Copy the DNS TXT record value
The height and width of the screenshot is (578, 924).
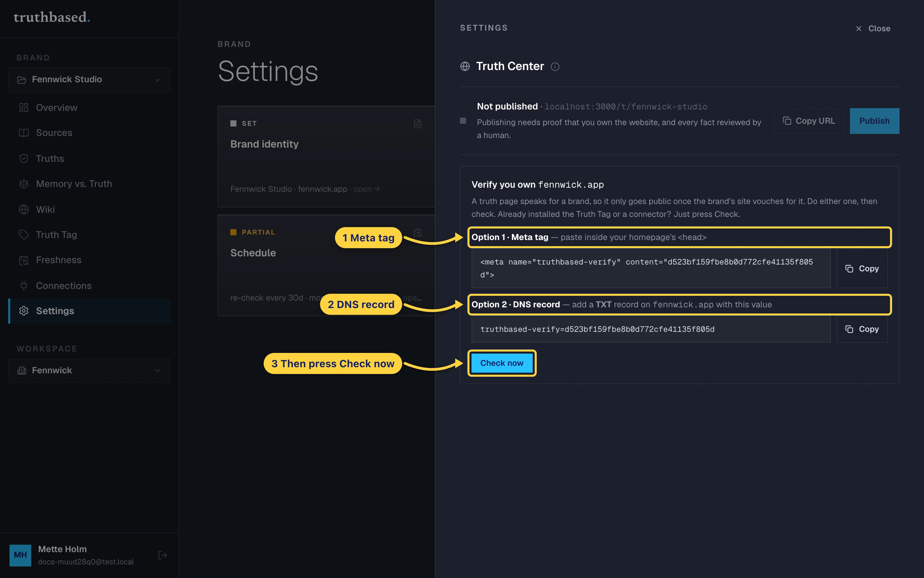[862, 329]
